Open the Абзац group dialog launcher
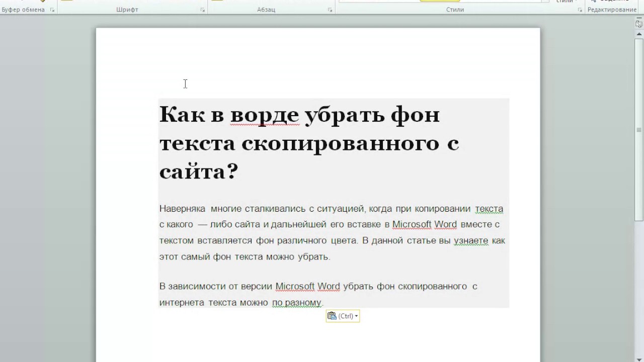The image size is (644, 362). [x=330, y=10]
